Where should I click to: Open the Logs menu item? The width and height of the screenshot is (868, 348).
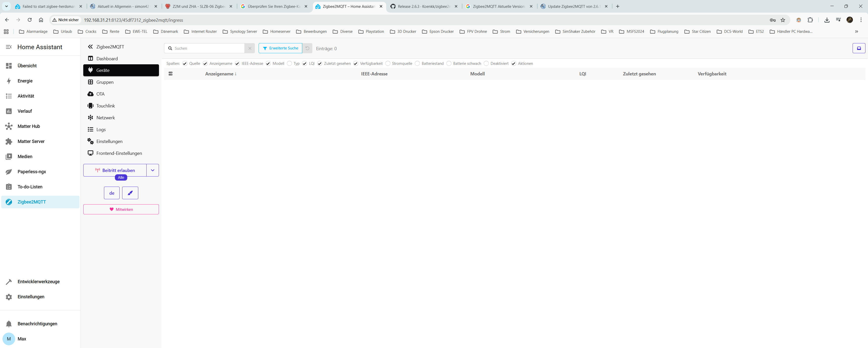pyautogui.click(x=101, y=129)
